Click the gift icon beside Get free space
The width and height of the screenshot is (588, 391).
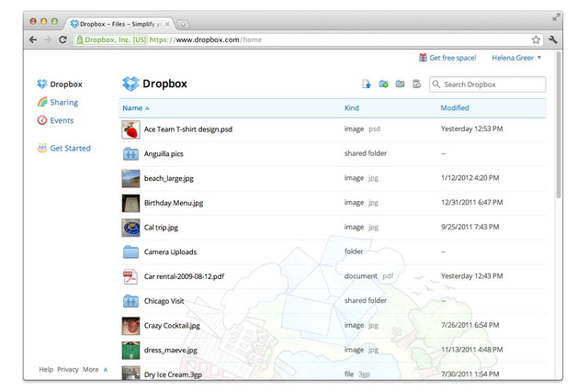pyautogui.click(x=423, y=58)
